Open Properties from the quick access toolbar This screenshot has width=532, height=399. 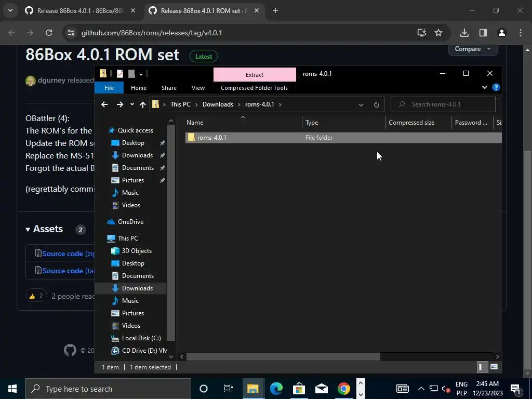pos(120,74)
